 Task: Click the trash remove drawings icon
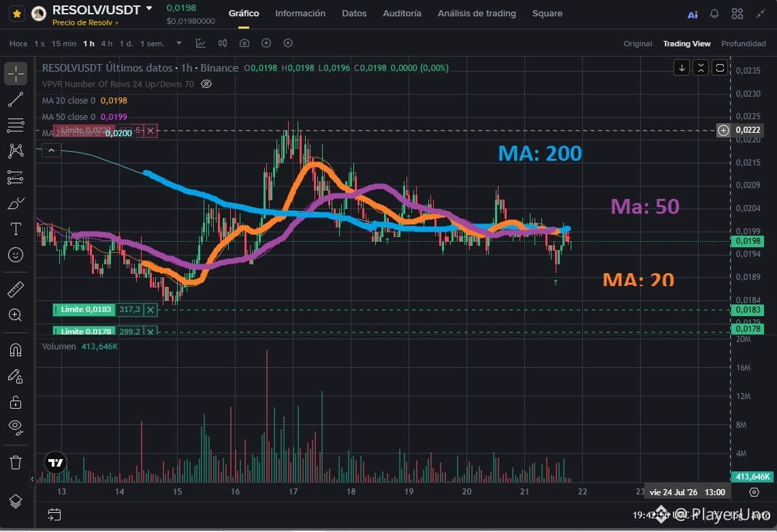[16, 463]
